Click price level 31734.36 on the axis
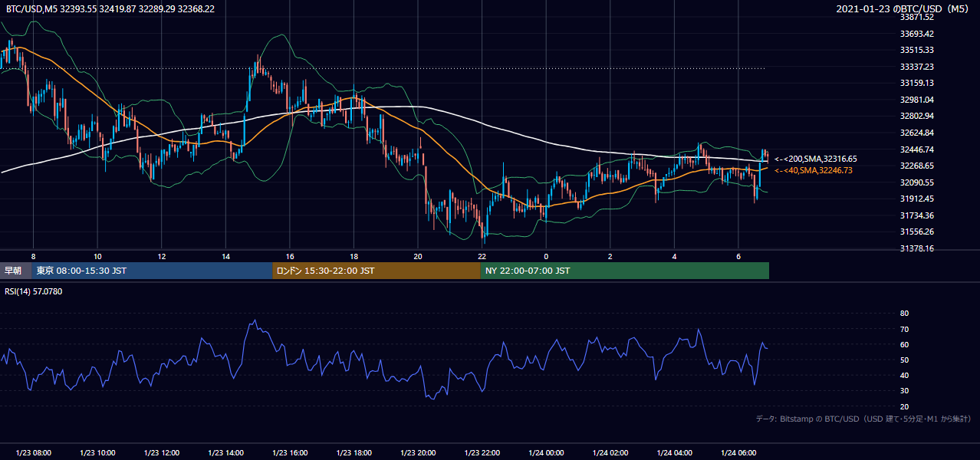This screenshot has height=460, width=980. click(916, 215)
